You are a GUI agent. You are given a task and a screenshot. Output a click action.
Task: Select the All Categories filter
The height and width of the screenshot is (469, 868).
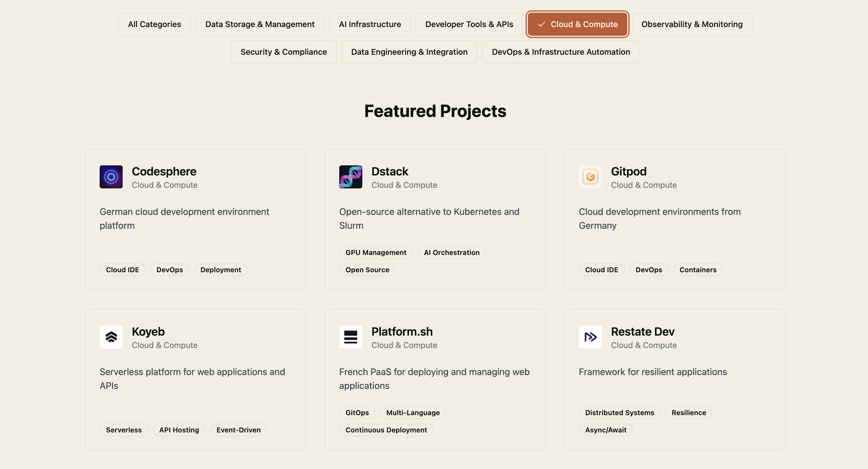pyautogui.click(x=154, y=24)
